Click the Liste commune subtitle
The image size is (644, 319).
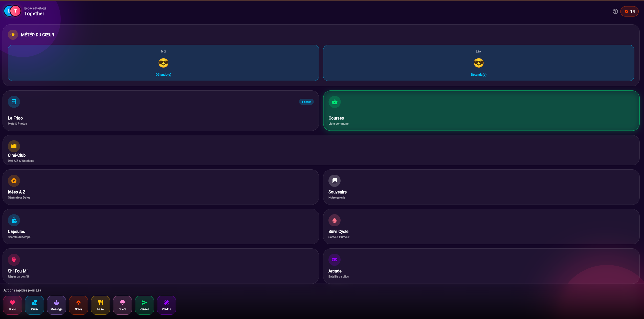point(338,124)
